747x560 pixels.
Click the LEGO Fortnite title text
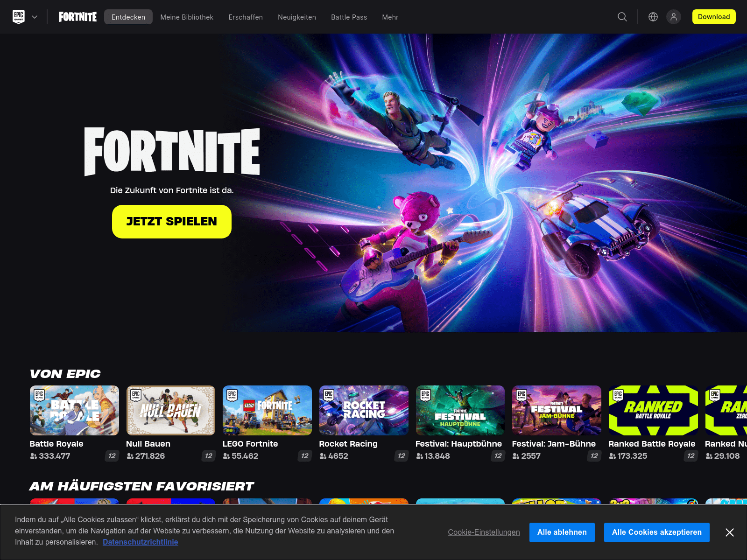coord(250,444)
